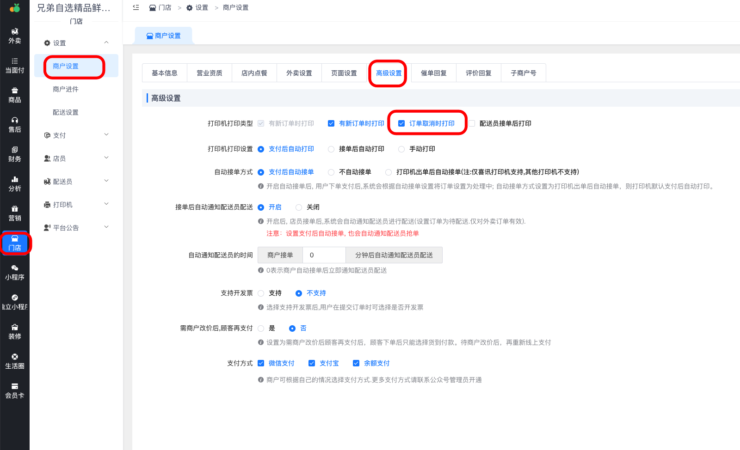Screen dimensions: 740x450
Task: Open the 小程序 sidebar icon
Action: [14, 273]
